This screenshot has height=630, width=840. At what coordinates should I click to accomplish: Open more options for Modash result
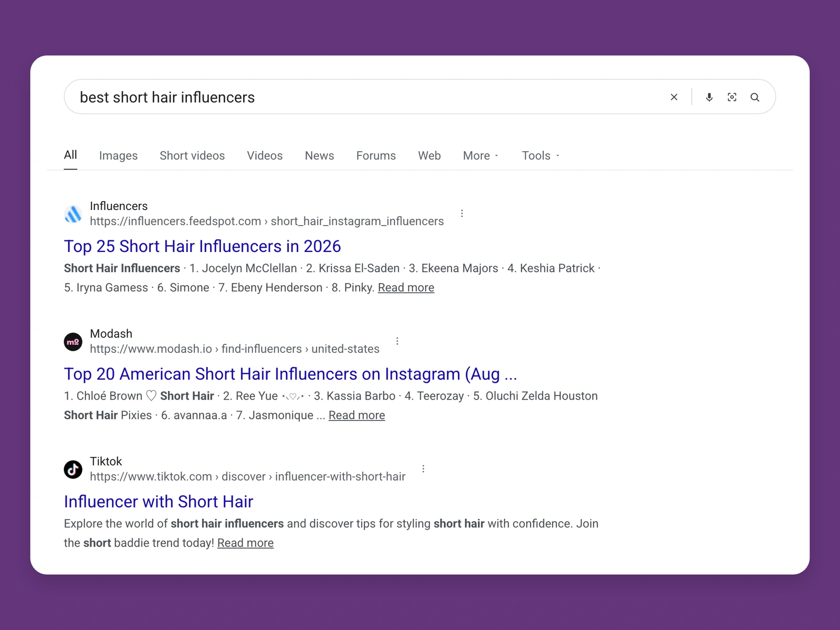tap(397, 341)
